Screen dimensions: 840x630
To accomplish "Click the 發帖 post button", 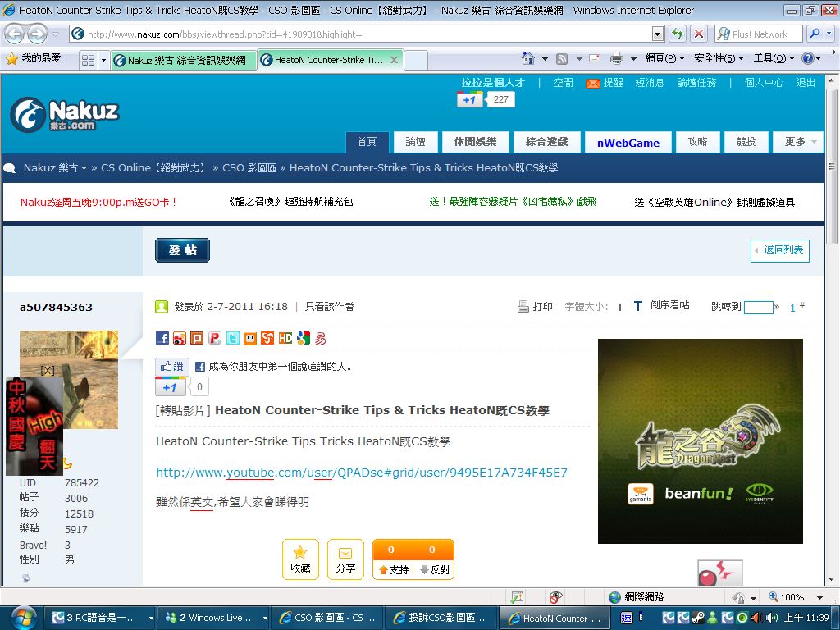I will point(183,250).
